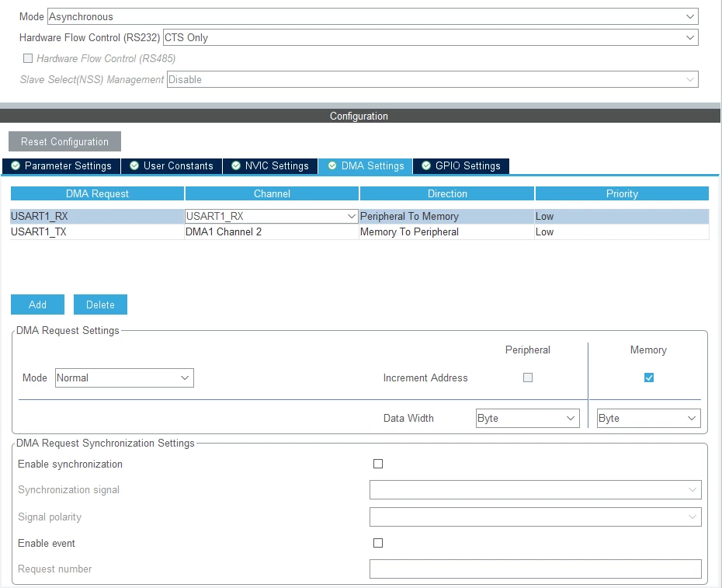
Task: Tick the Enable event checkbox
Action: tap(378, 543)
